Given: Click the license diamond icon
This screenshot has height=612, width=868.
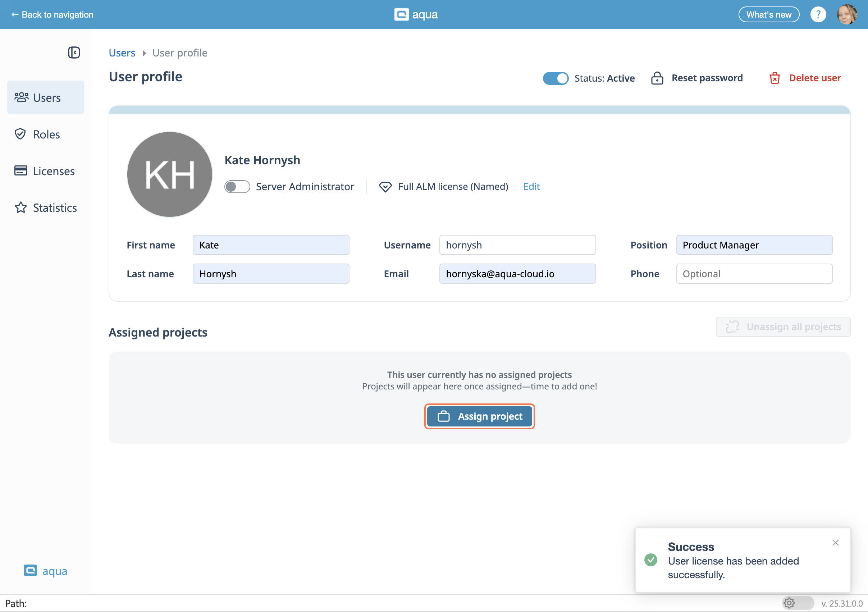Looking at the screenshot, I should 385,187.
